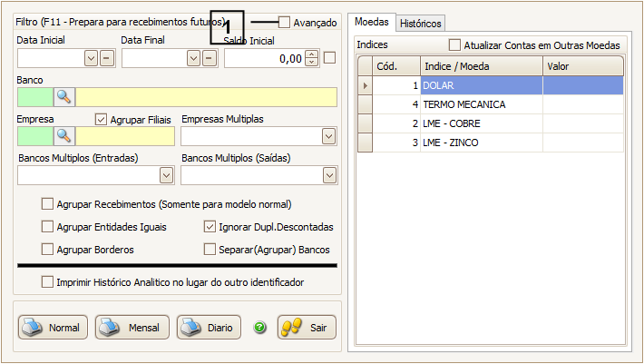Print the Normal report
Viewport: 644px width, 364px height.
click(53, 328)
